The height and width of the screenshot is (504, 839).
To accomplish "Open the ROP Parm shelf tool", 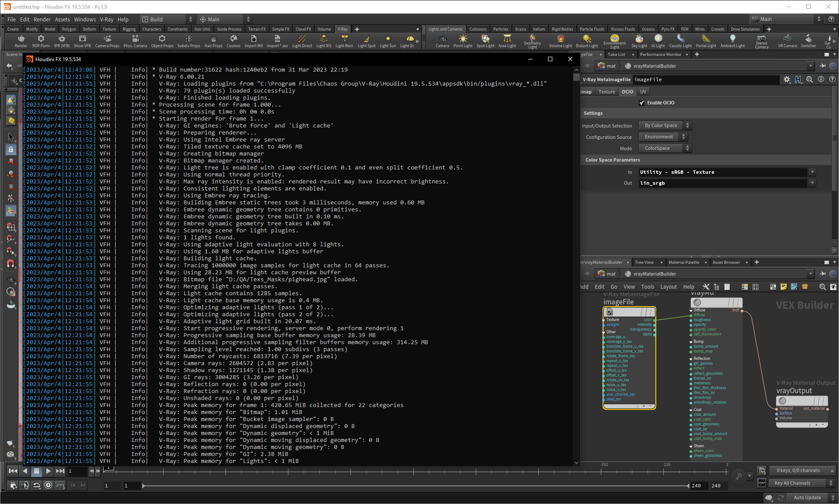I will (x=41, y=41).
